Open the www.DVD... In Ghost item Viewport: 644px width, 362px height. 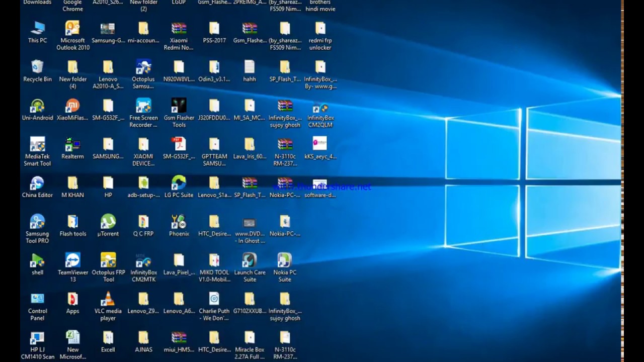tap(250, 229)
